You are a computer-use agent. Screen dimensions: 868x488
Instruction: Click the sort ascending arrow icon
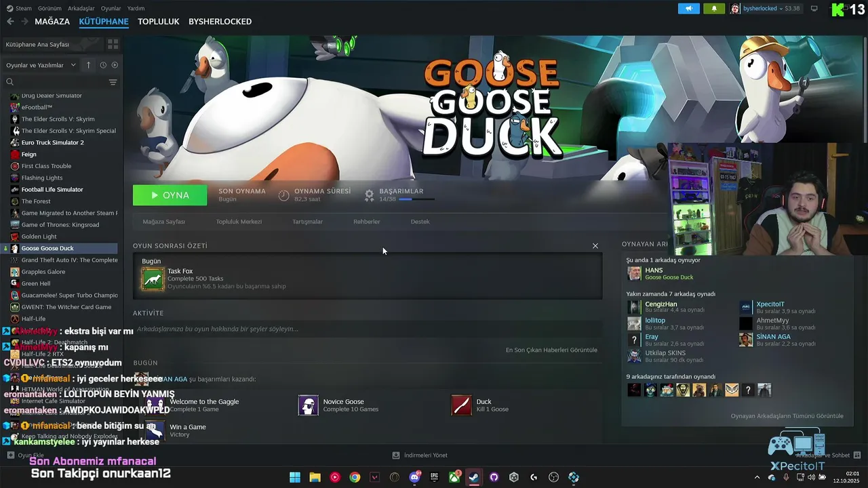[x=88, y=65]
